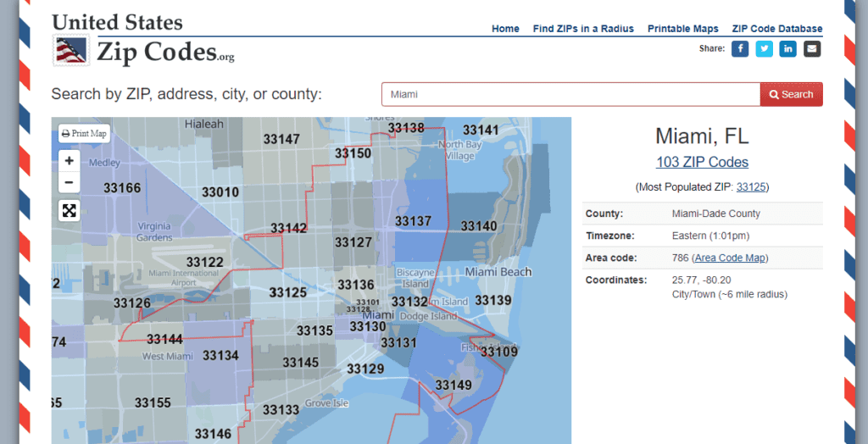The image size is (868, 444).
Task: Share the page on LinkedIn
Action: click(x=788, y=49)
